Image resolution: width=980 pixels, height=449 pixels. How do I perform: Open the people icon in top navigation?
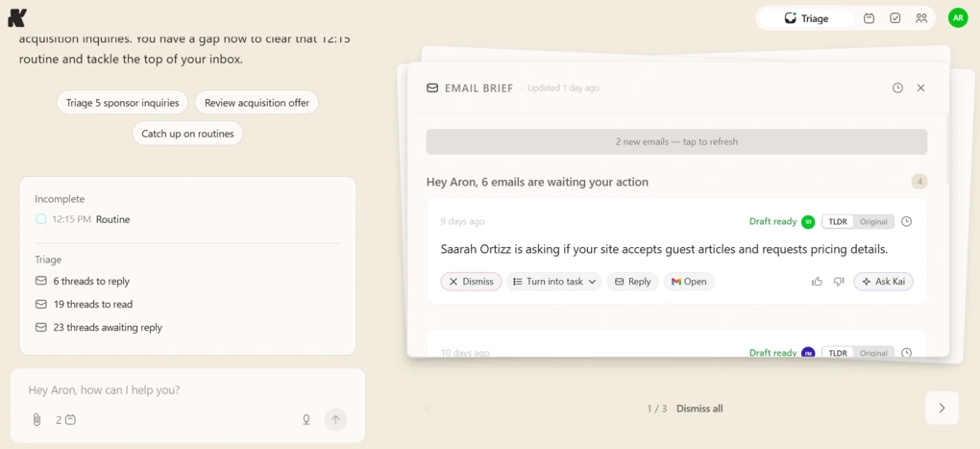click(921, 18)
